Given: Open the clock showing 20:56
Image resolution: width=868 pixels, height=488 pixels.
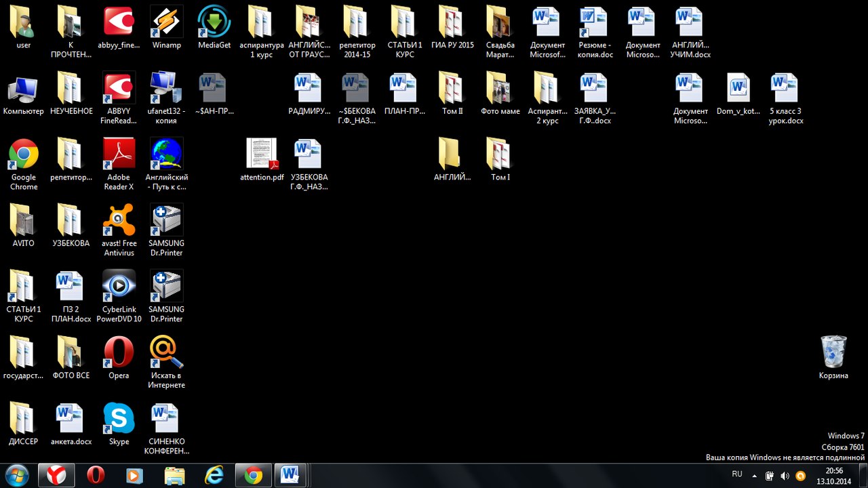Looking at the screenshot, I should point(834,476).
